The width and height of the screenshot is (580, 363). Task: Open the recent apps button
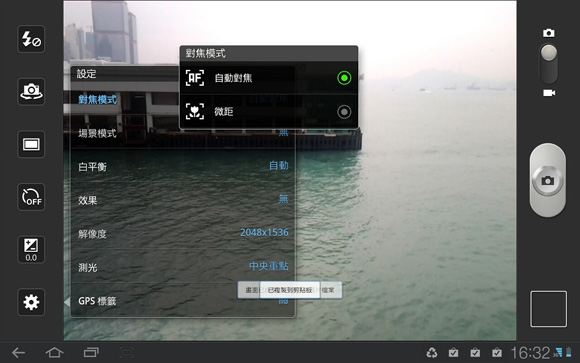pyautogui.click(x=91, y=352)
